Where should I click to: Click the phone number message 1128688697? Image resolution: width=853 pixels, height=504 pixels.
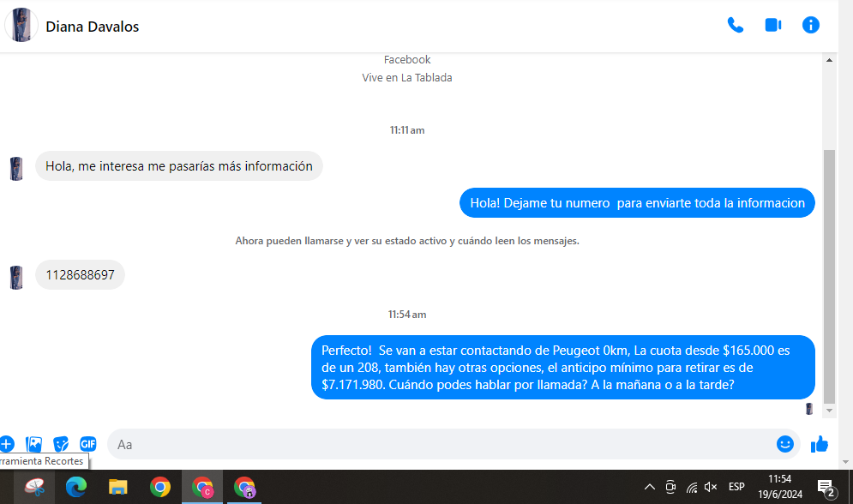80,275
